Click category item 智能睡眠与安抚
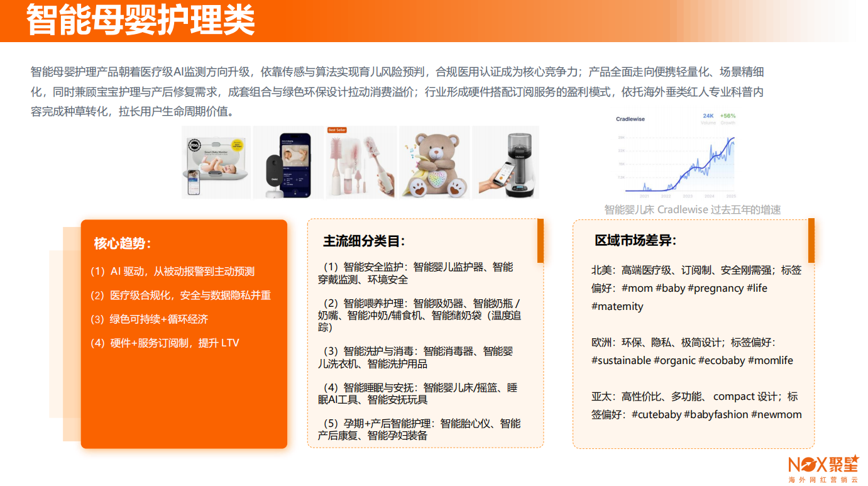 (x=418, y=394)
